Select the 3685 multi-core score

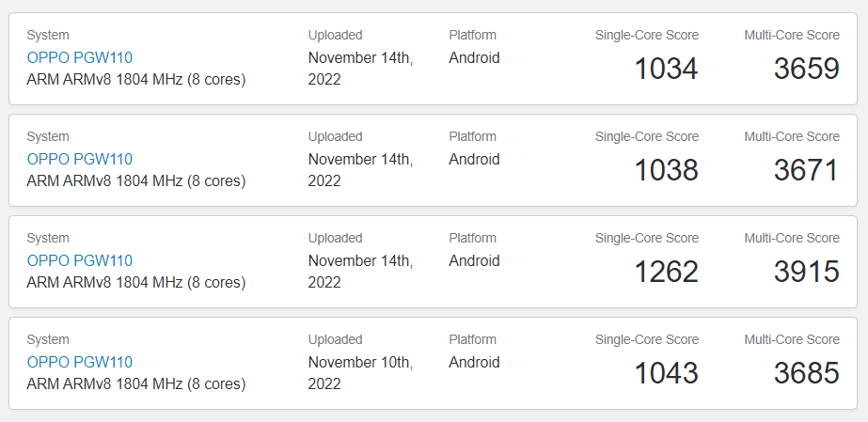(807, 373)
